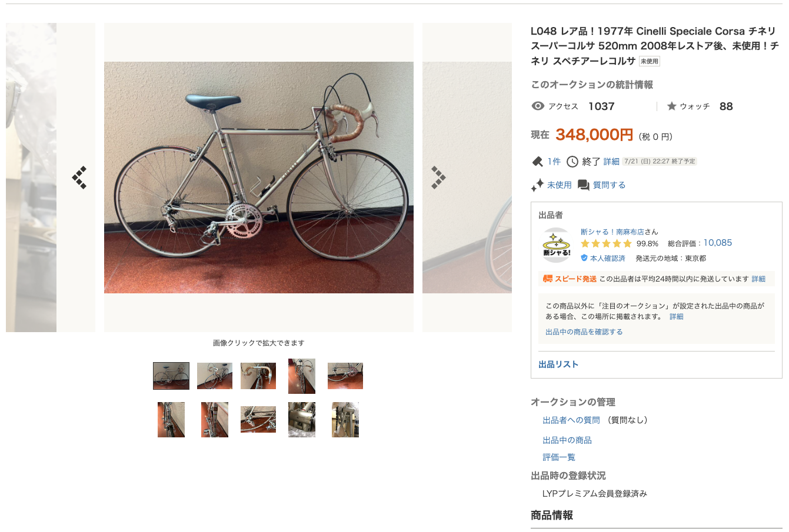Click the question speech bubble icon
This screenshot has width=789, height=532.
click(x=584, y=185)
